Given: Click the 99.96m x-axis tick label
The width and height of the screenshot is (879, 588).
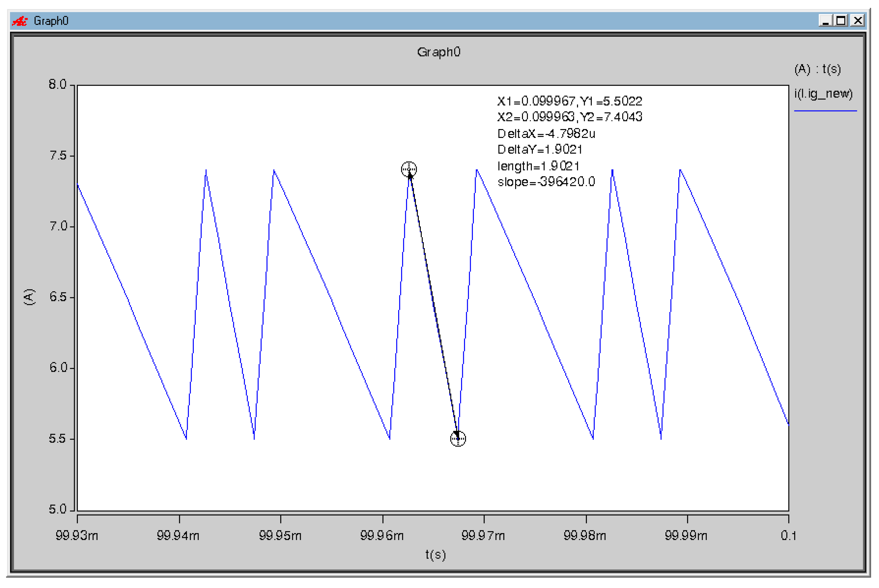Looking at the screenshot, I should pyautogui.click(x=382, y=535).
